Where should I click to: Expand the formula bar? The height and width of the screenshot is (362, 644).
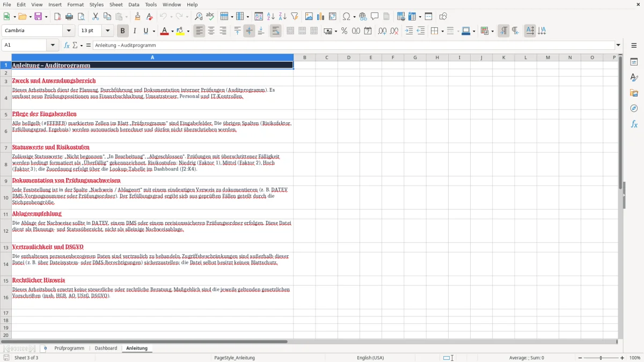pyautogui.click(x=618, y=46)
